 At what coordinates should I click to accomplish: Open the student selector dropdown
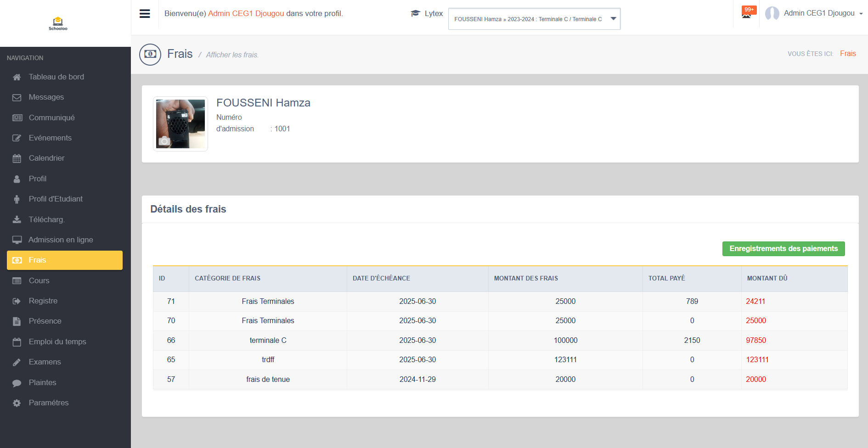[528, 19]
